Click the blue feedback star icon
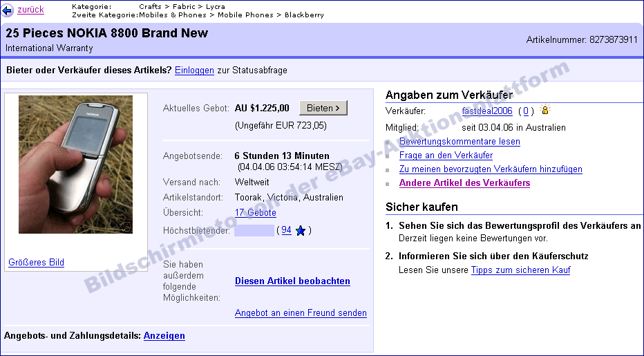The width and height of the screenshot is (644, 356). [x=301, y=231]
